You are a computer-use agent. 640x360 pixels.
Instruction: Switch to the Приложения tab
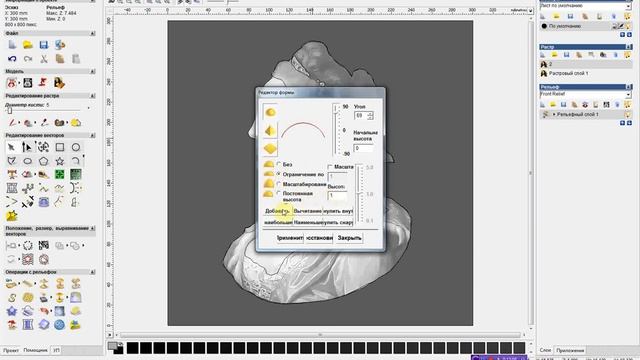[570, 350]
